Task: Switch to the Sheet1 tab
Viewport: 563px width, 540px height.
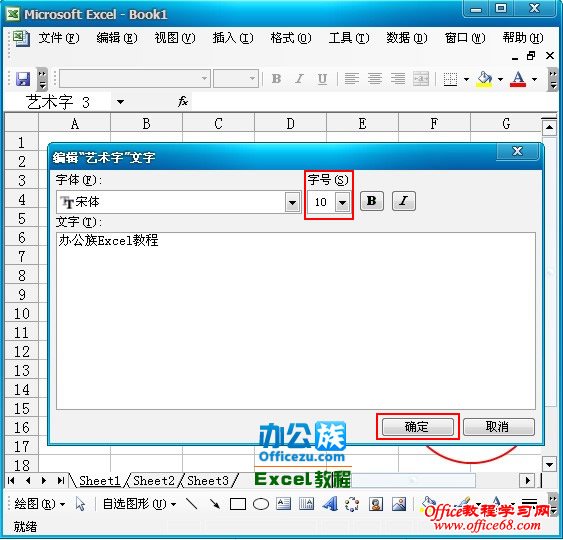Action: point(99,480)
